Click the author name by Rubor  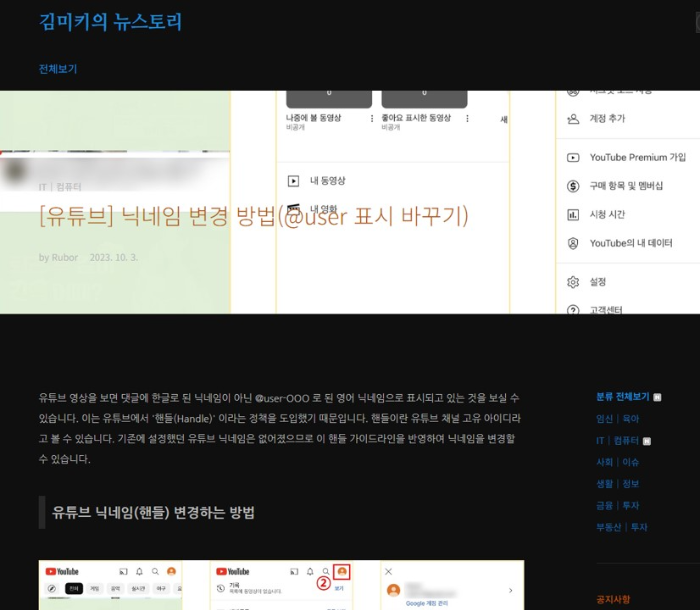click(x=58, y=257)
